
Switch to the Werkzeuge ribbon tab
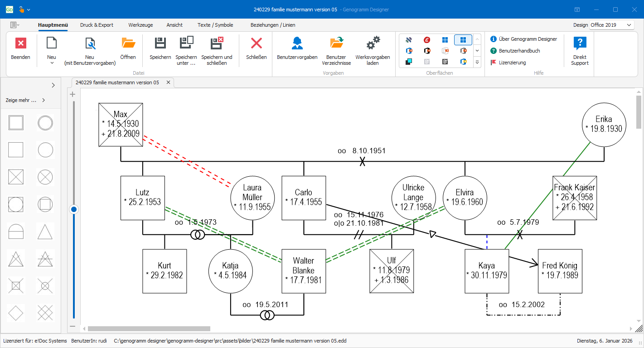pos(140,25)
